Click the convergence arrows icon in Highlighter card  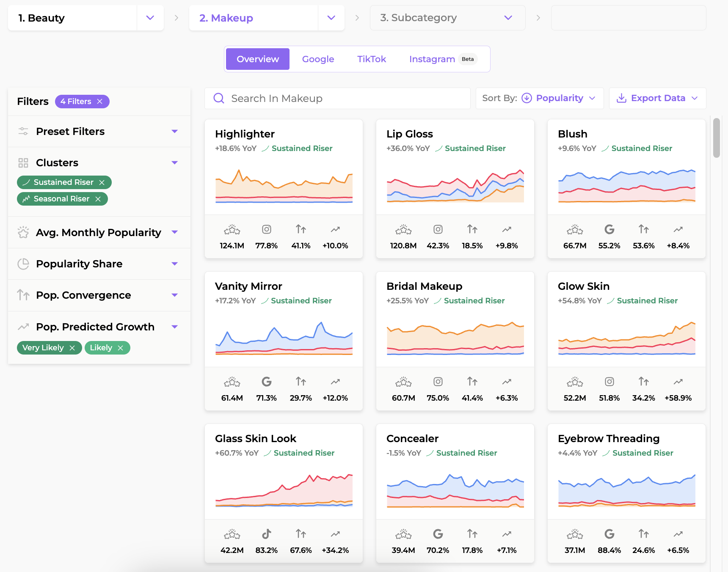(301, 229)
